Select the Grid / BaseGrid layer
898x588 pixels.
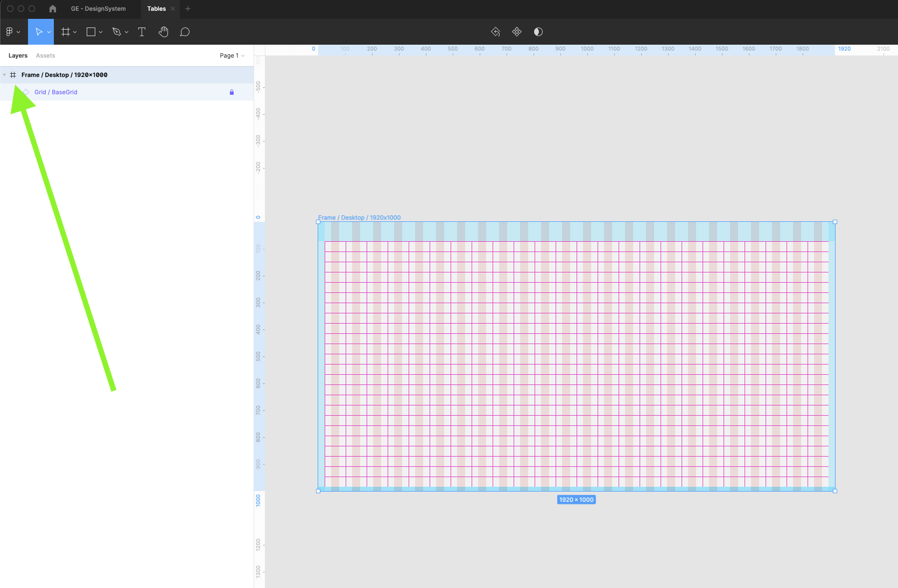point(56,92)
